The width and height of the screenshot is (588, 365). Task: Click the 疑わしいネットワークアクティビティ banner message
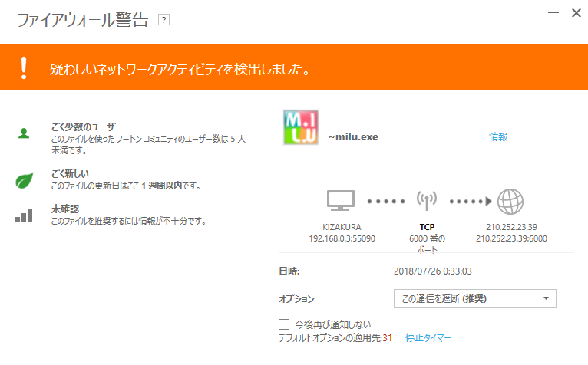tap(180, 69)
